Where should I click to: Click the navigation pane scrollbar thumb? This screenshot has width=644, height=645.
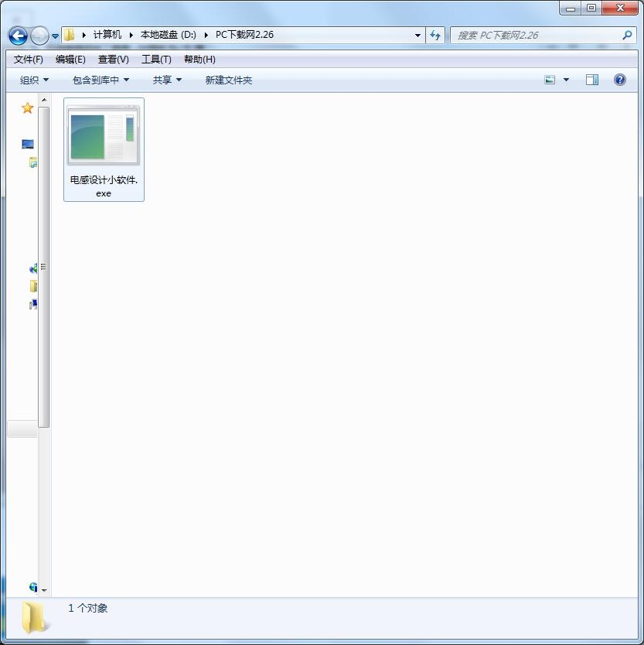tap(44, 267)
